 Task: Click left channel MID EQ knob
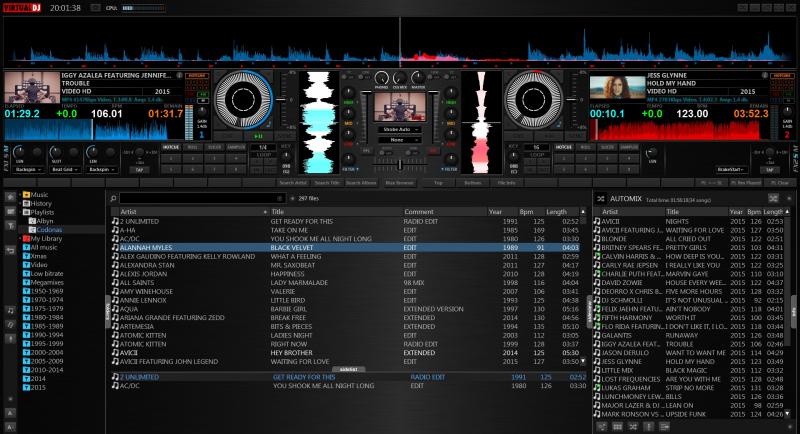tap(348, 114)
